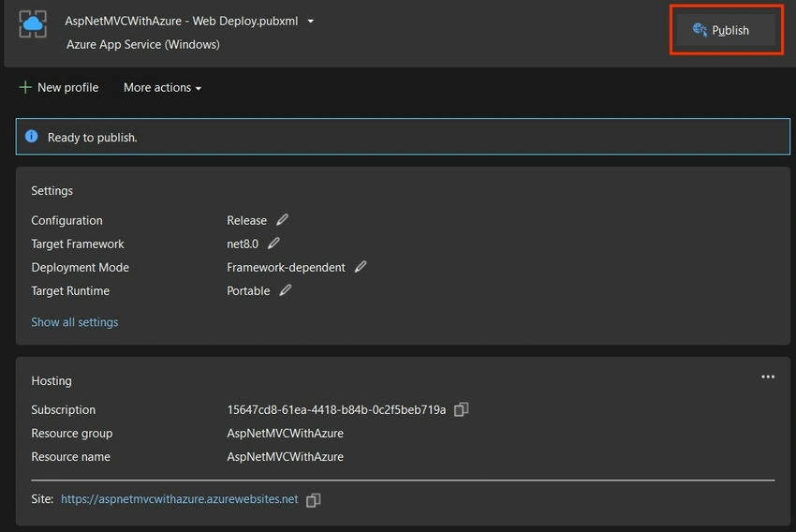Click the Azure cloud profile icon
This screenshot has width=796, height=532.
pos(33,23)
